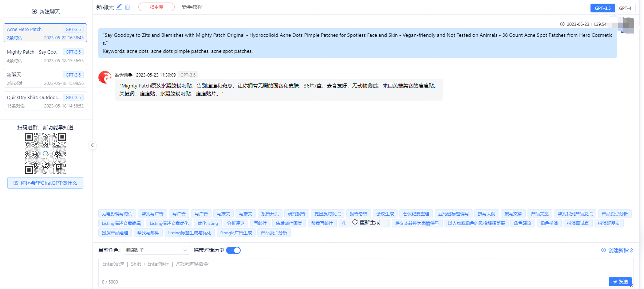This screenshot has height=289, width=644.
Task: Select the Listing描述文案优化 prompt tag
Action: point(169,223)
